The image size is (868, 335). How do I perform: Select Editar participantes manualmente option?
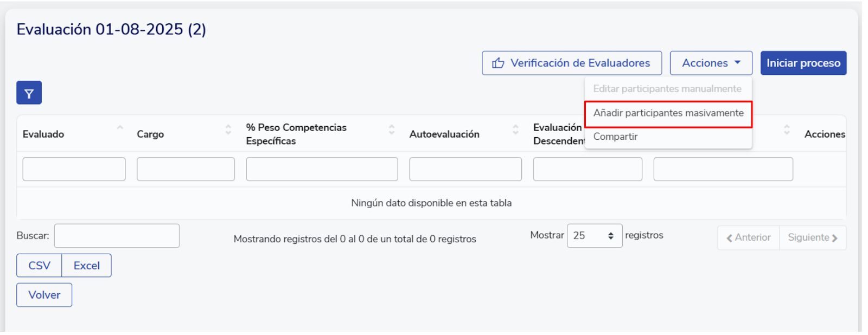(x=667, y=89)
